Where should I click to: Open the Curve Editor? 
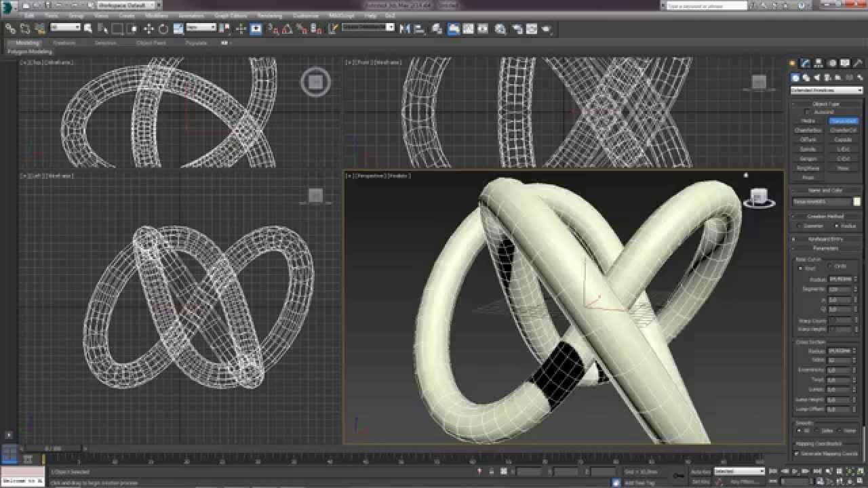468,28
